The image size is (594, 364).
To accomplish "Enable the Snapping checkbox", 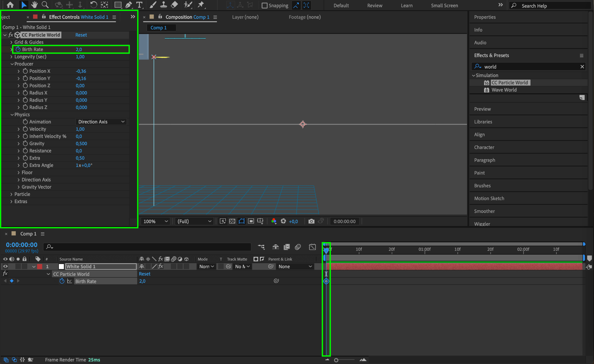I will (x=265, y=6).
